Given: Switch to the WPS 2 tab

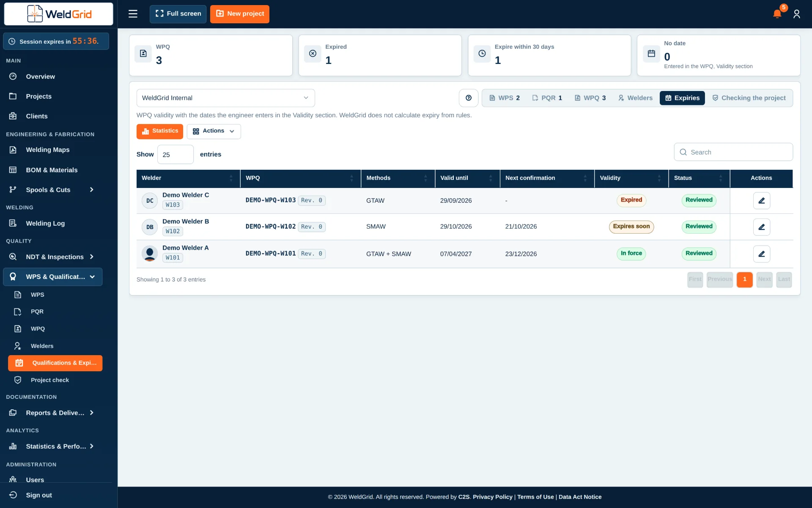Looking at the screenshot, I should pos(505,98).
